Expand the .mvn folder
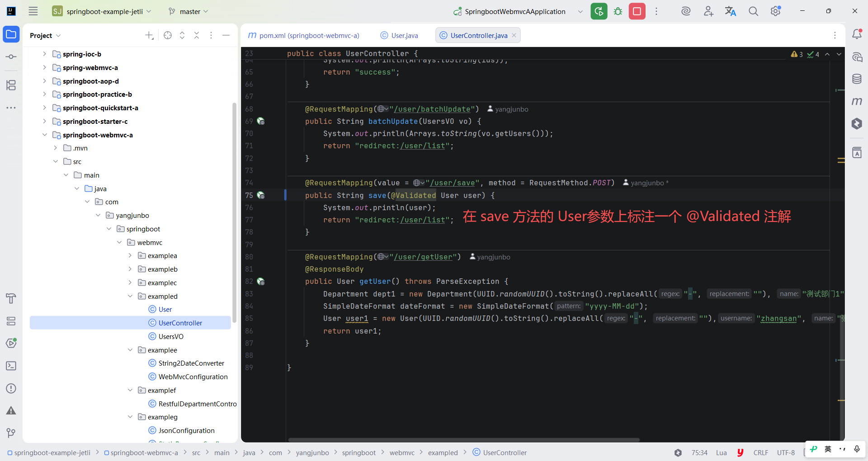 [x=56, y=148]
